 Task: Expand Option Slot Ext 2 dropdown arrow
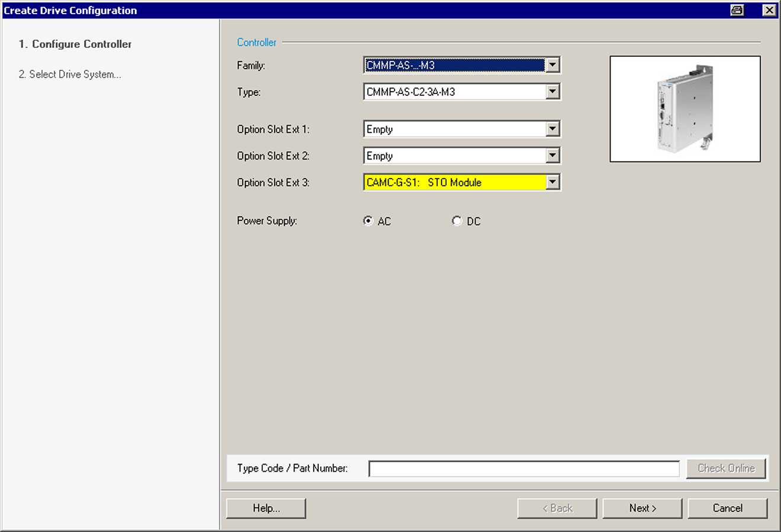click(552, 155)
